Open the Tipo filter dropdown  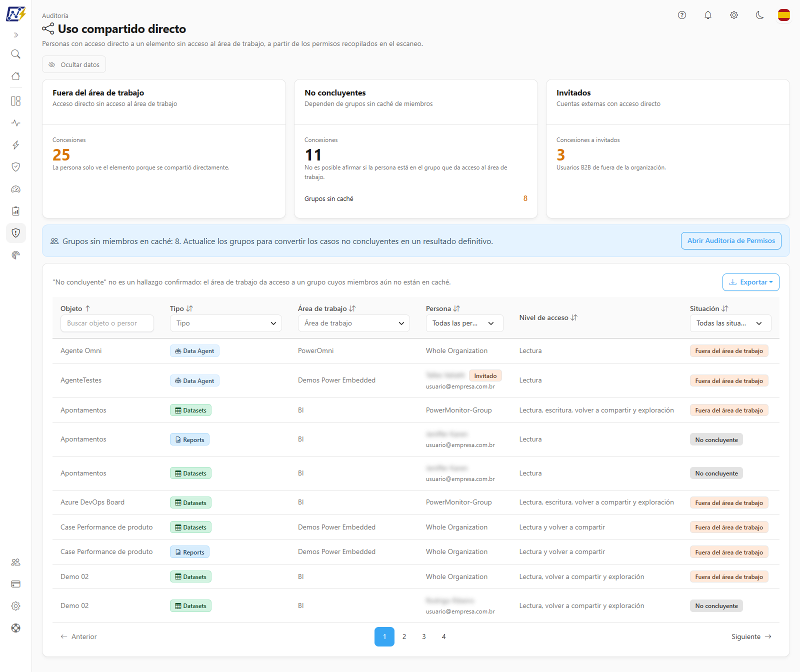(x=226, y=323)
